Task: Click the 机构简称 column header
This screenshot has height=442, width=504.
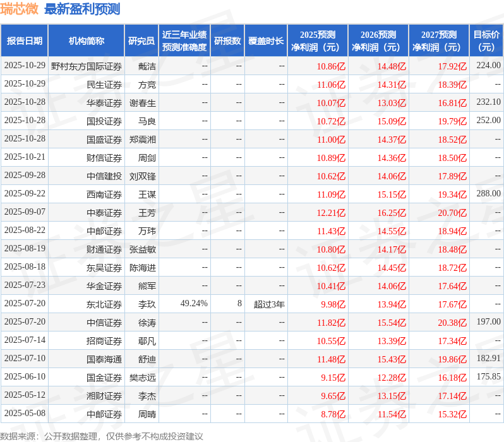Action: 86,41
